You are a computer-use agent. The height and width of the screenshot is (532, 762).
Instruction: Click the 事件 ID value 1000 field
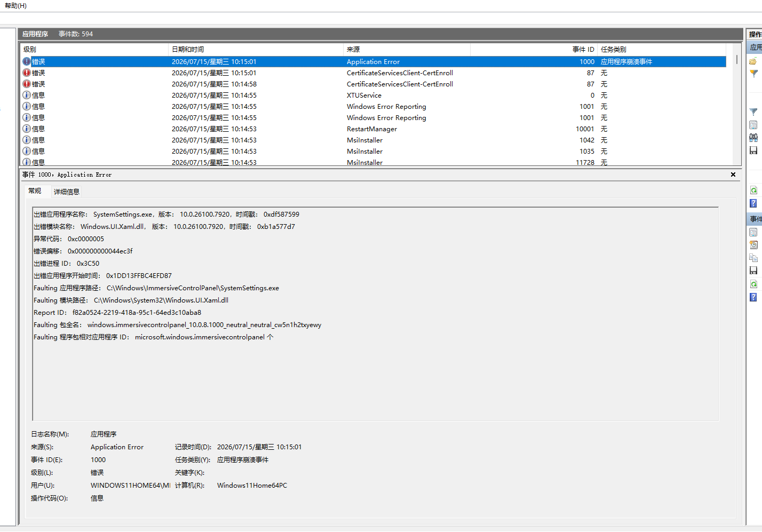(98, 459)
